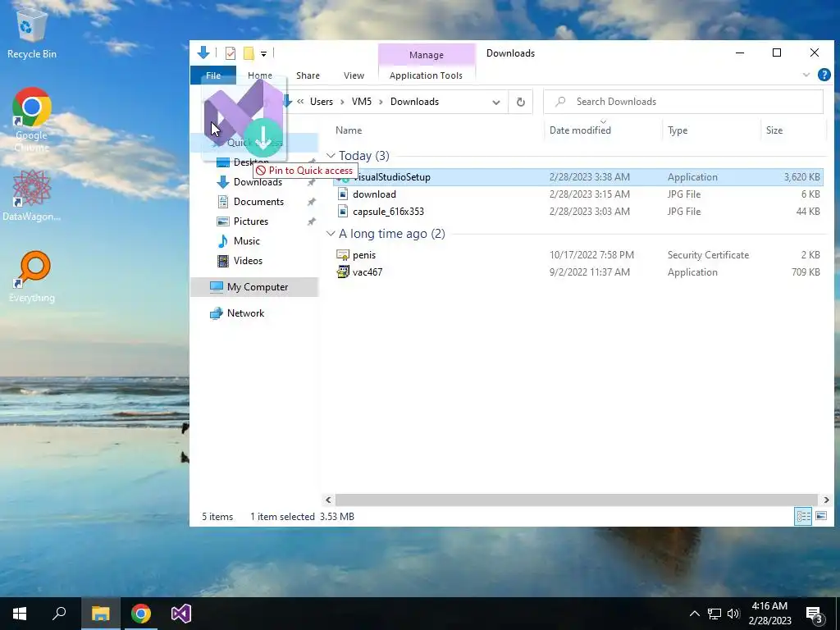Image resolution: width=840 pixels, height=630 pixels.
Task: Switch to Details view layout icon
Action: pos(803,517)
